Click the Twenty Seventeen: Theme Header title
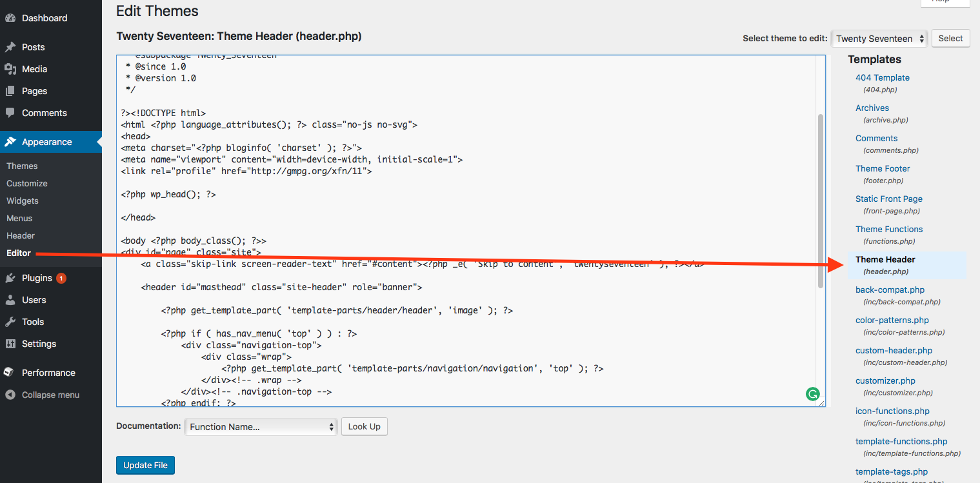The height and width of the screenshot is (483, 980). (239, 37)
